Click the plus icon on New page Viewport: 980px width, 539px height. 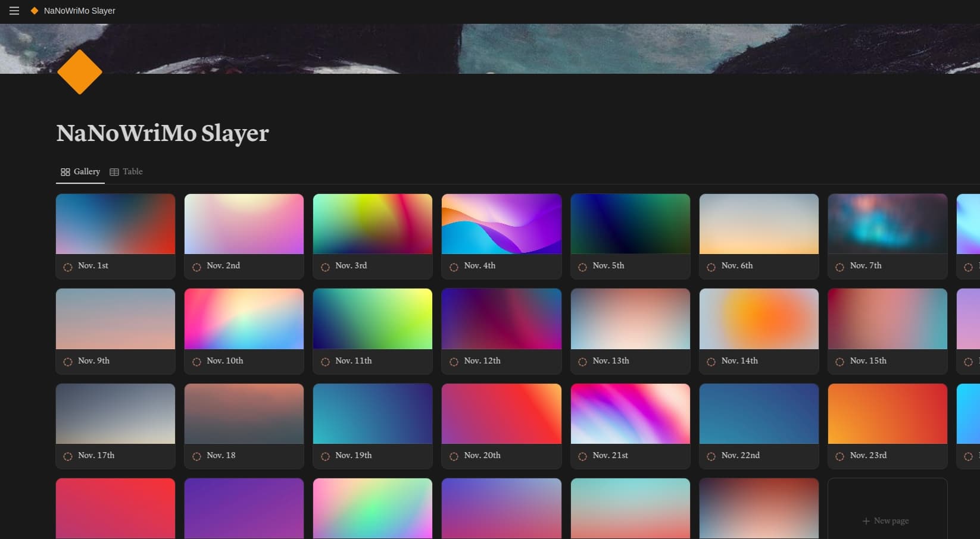point(866,521)
